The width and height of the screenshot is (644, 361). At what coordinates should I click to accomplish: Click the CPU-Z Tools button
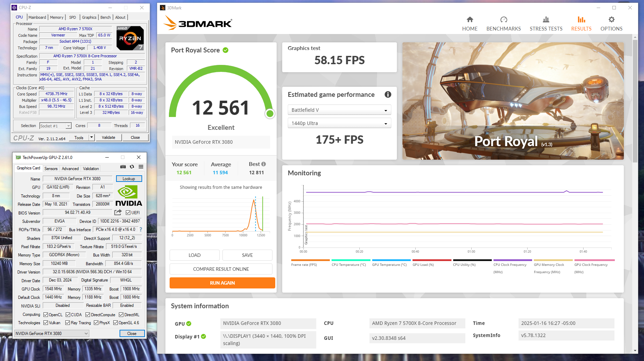click(x=79, y=137)
